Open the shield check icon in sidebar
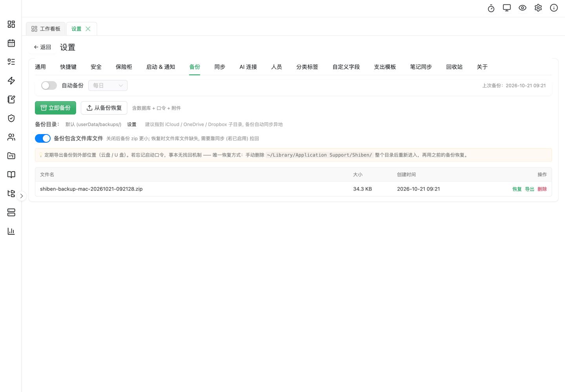Image resolution: width=565 pixels, height=392 pixels. pos(11,118)
